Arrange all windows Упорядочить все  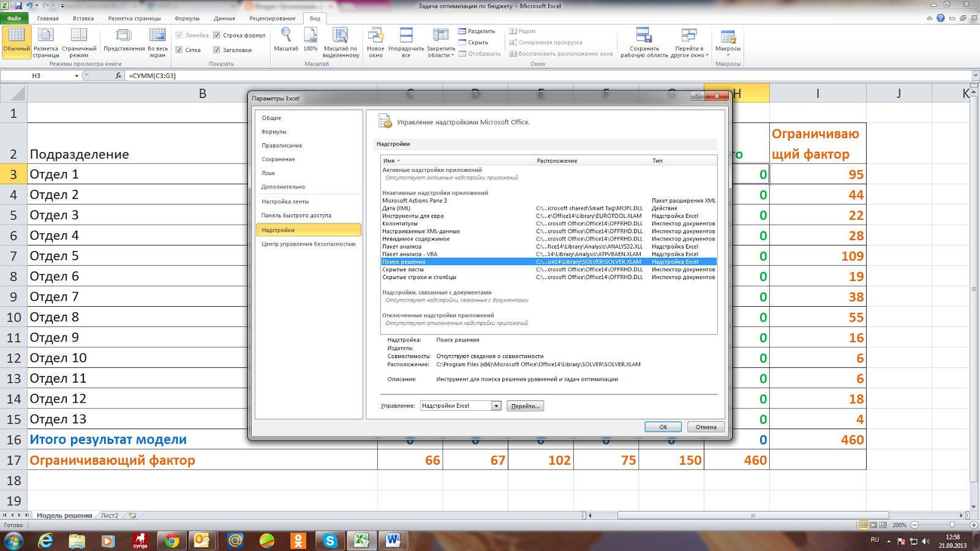pos(405,42)
